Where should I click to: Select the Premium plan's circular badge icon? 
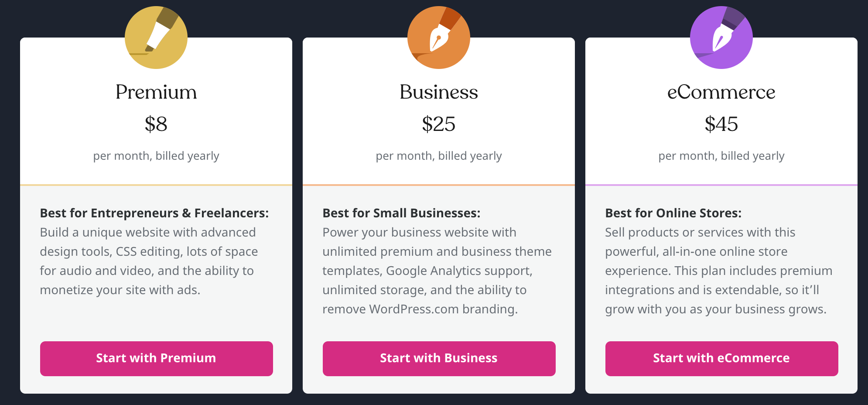pyautogui.click(x=156, y=37)
